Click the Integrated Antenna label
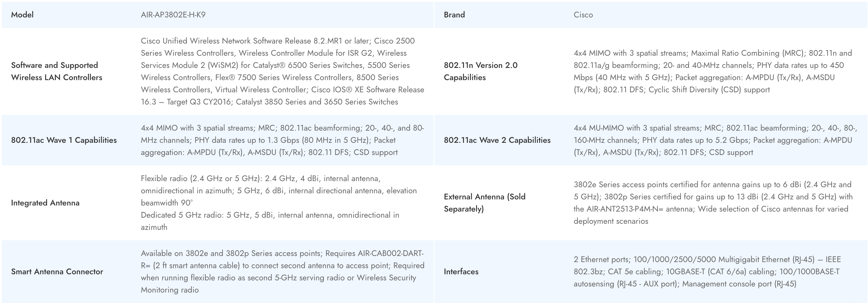868x303 pixels. click(x=45, y=203)
